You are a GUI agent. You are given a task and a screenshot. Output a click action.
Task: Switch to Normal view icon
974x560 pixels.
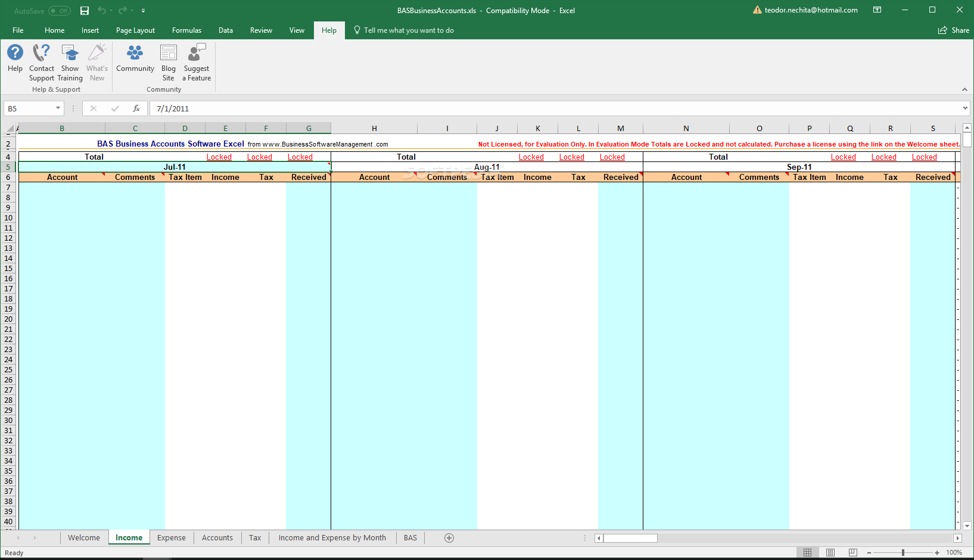(807, 553)
